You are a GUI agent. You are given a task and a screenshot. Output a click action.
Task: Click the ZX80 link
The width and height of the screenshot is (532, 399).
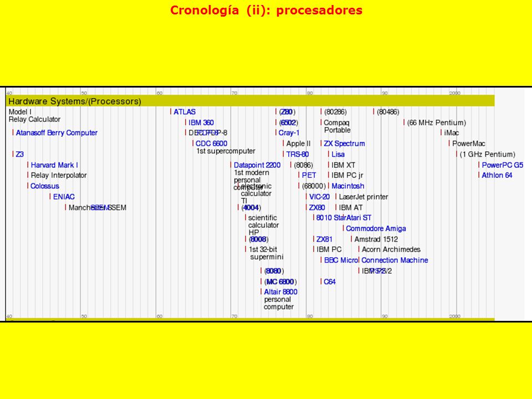(317, 207)
